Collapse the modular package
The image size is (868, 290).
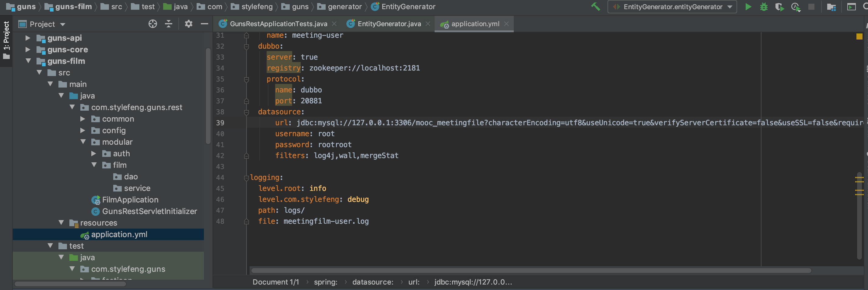pos(82,142)
